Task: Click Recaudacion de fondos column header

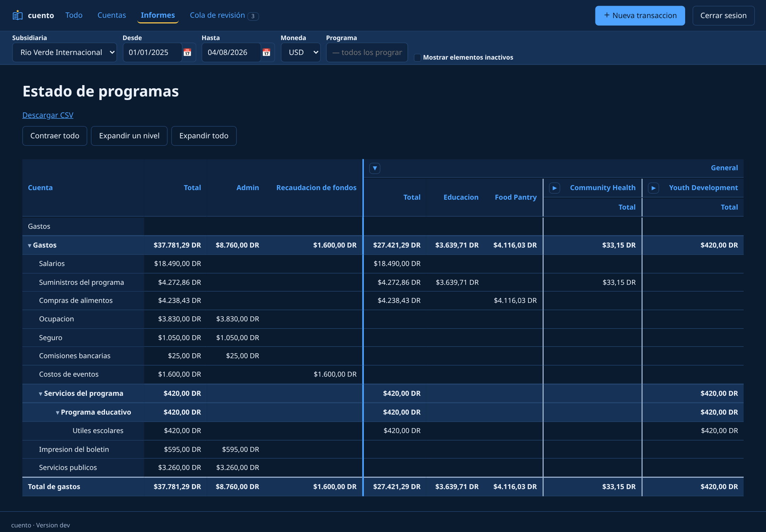Action: [x=316, y=188]
